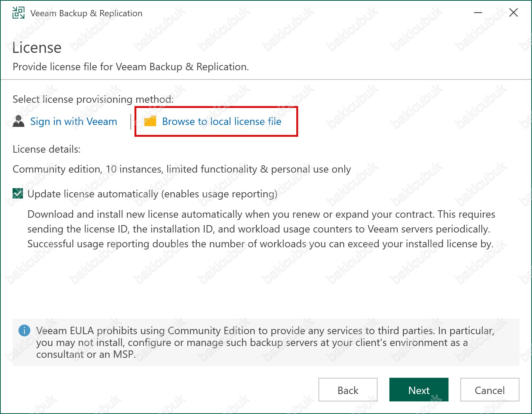Click the person icon beside Sign in with Veeam
Viewport: 532px width, 414px height.
pos(18,121)
